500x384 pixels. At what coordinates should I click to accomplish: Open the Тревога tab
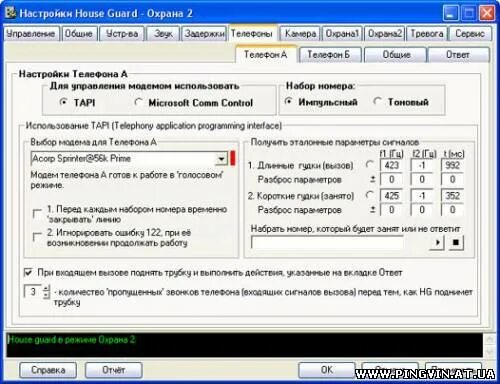click(x=427, y=34)
